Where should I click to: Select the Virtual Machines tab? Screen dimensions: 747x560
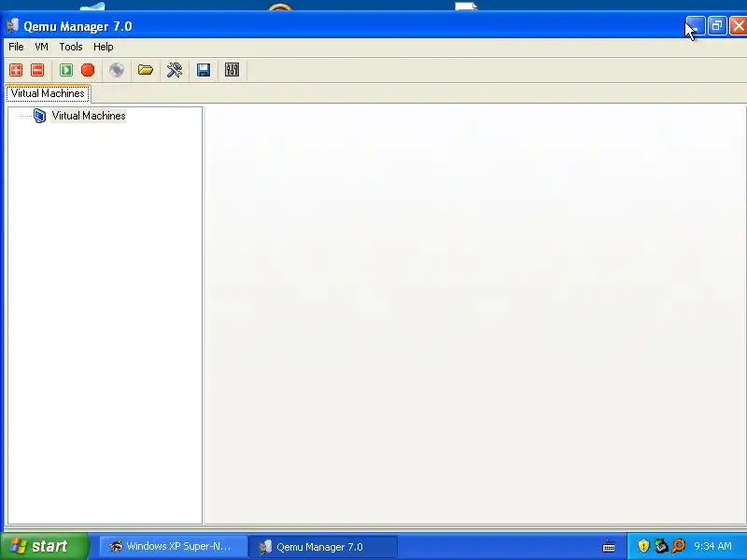(x=48, y=93)
